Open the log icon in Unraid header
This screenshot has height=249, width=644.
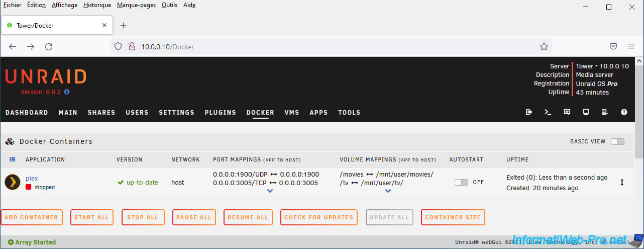coord(605,112)
